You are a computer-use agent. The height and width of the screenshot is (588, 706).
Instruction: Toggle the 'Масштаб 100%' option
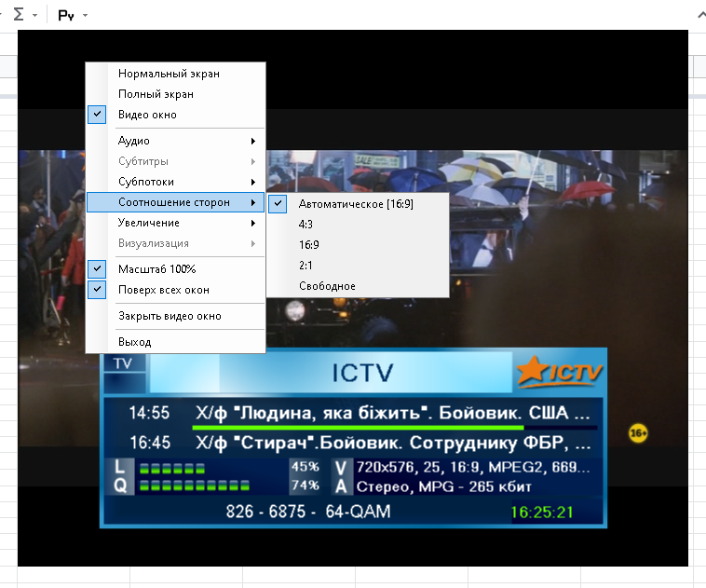[156, 268]
